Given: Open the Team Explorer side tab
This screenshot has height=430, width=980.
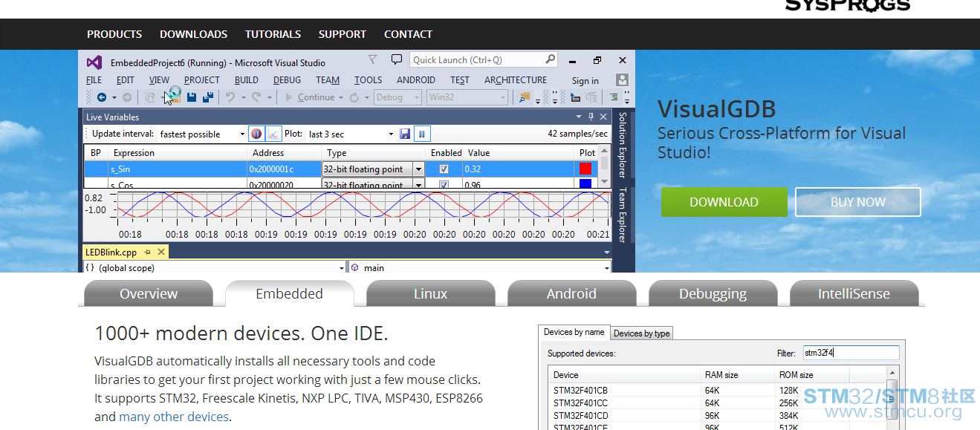Looking at the screenshot, I should click(x=623, y=215).
